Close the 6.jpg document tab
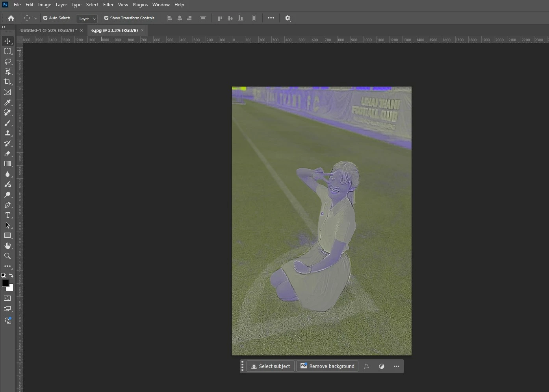Viewport: 549px width, 392px height. [x=142, y=30]
